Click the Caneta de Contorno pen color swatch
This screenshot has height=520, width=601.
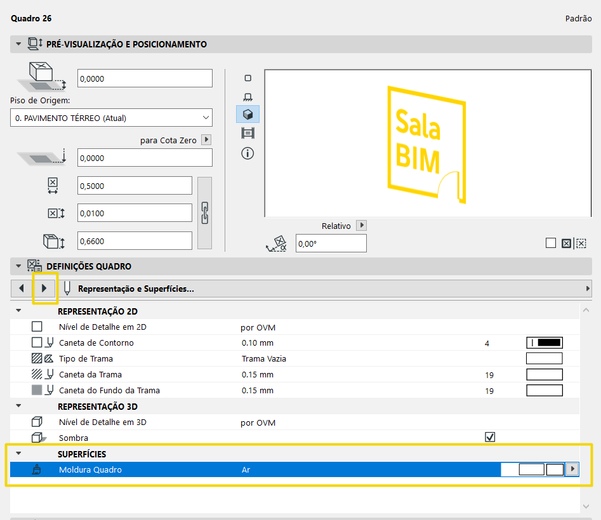coord(544,343)
